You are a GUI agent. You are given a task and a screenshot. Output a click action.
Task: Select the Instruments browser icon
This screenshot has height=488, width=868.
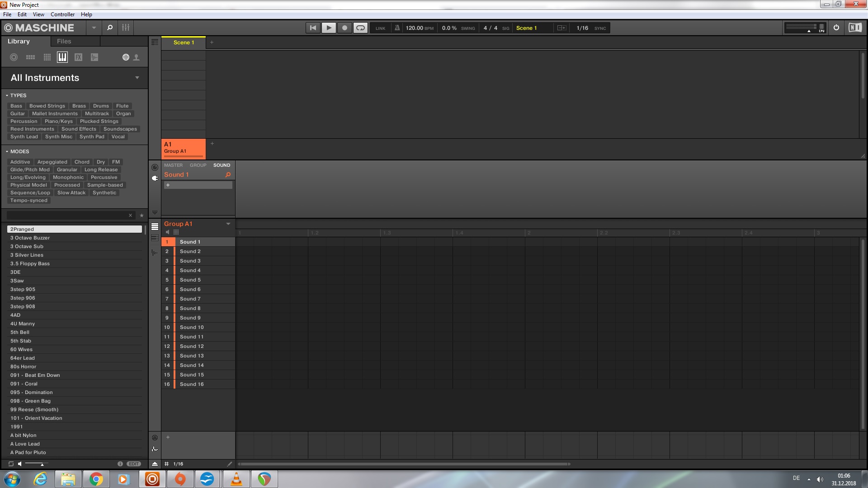(62, 57)
